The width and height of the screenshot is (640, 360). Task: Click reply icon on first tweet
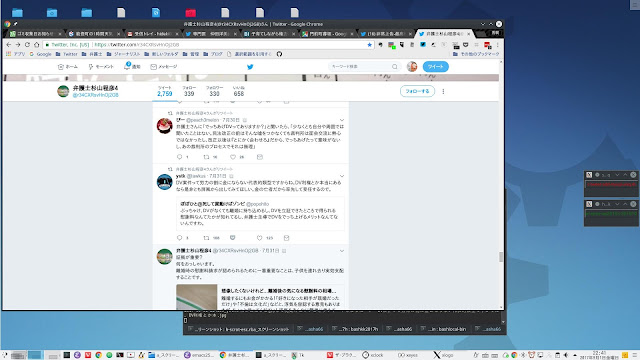click(180, 157)
